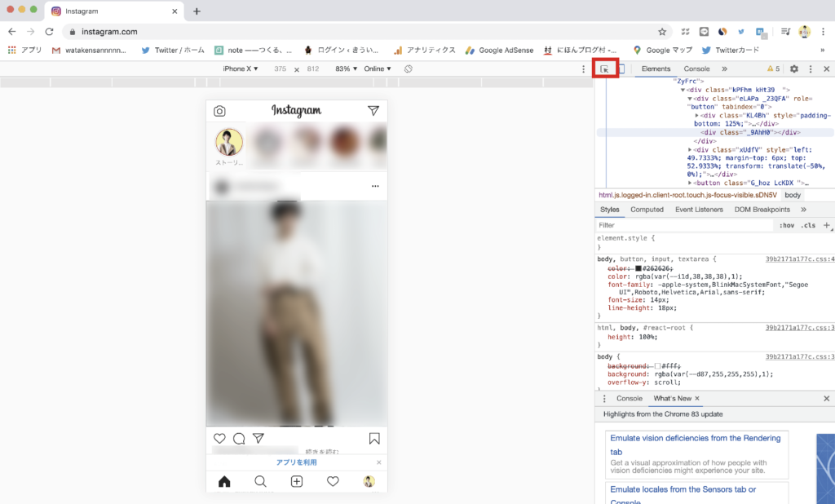This screenshot has height=504, width=835.
Task: Open device toolbar more options
Action: (x=583, y=69)
